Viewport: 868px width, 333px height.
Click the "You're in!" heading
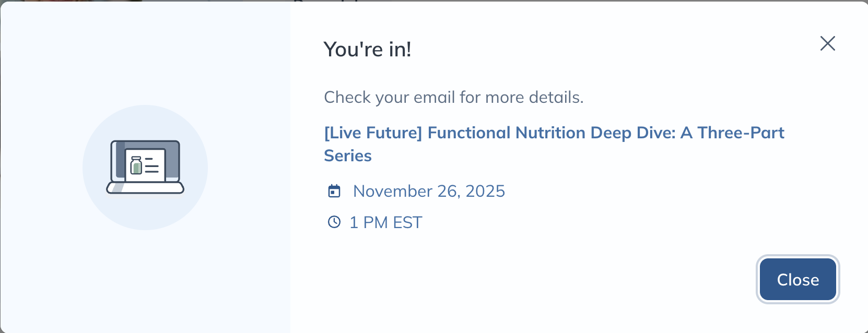368,49
